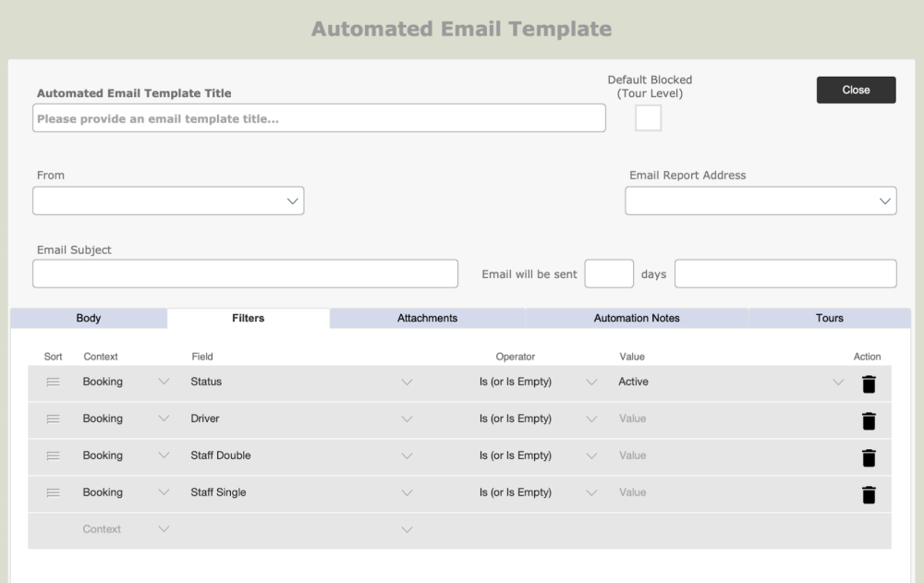This screenshot has height=583, width=924.
Task: Click the trash icon for Driver filter
Action: 869,420
